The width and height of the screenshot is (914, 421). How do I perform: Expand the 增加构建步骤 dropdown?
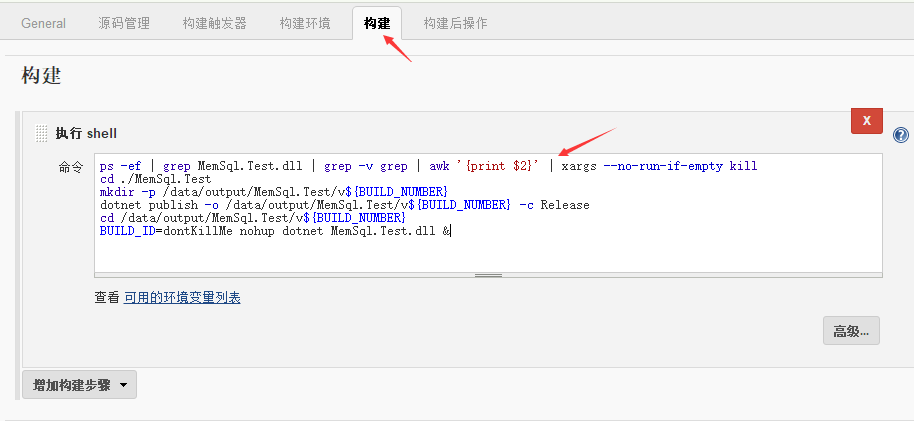point(79,385)
